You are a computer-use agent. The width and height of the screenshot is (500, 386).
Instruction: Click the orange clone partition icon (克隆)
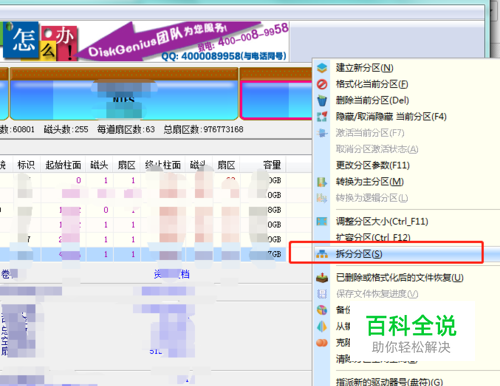322,343
